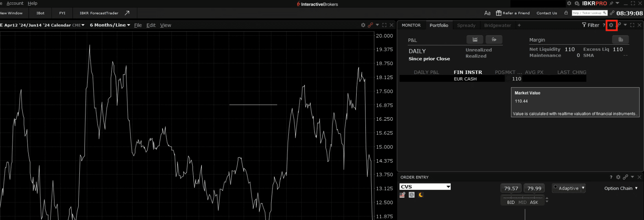
Task: Switch to the Bridgewater tab
Action: pos(498,25)
